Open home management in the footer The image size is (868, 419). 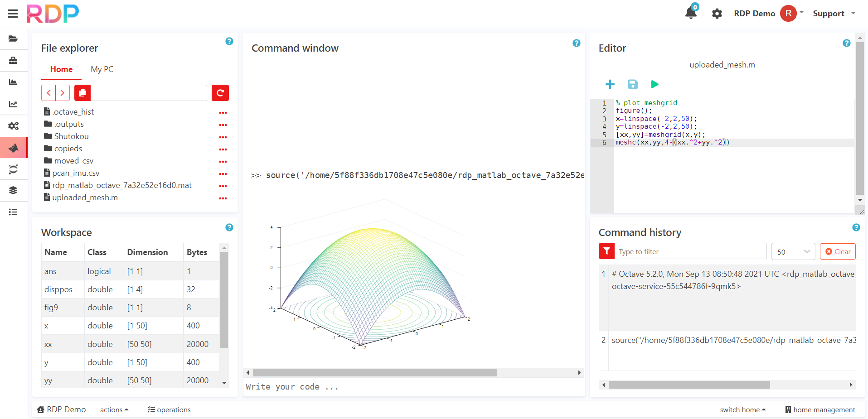[x=820, y=409]
